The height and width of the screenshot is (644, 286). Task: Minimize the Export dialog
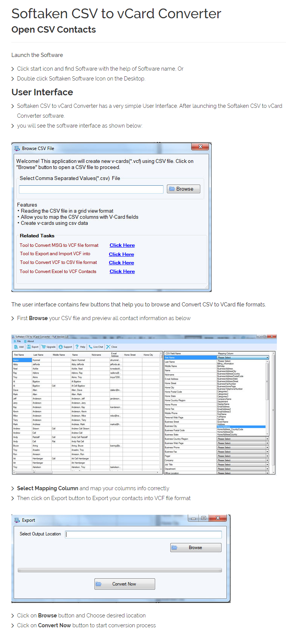(193, 518)
